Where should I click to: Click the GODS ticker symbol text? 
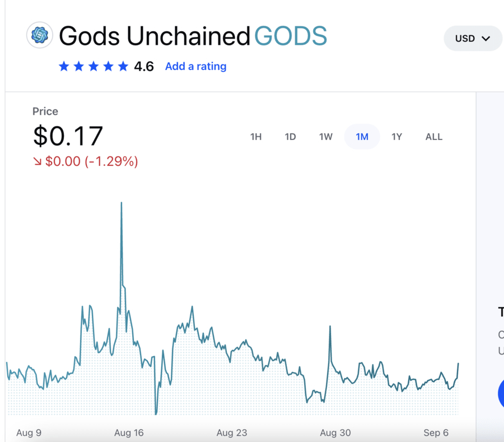(x=291, y=36)
